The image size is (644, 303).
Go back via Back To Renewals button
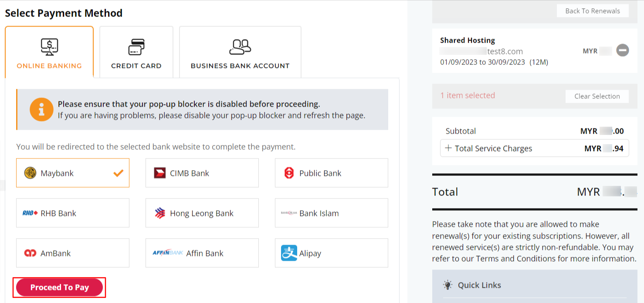click(x=593, y=11)
